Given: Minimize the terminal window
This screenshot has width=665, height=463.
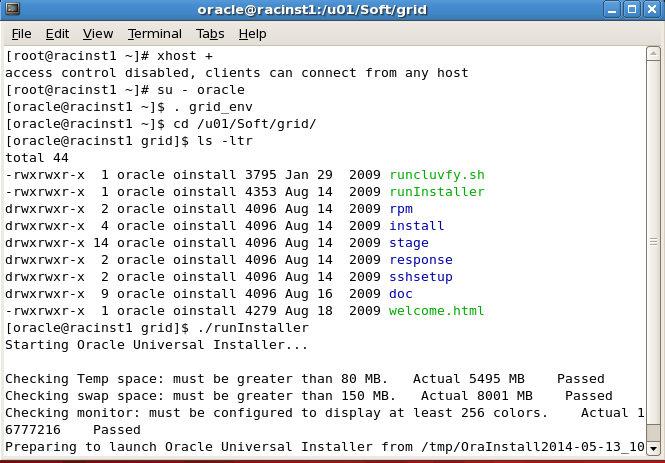Looking at the screenshot, I should click(x=612, y=9).
